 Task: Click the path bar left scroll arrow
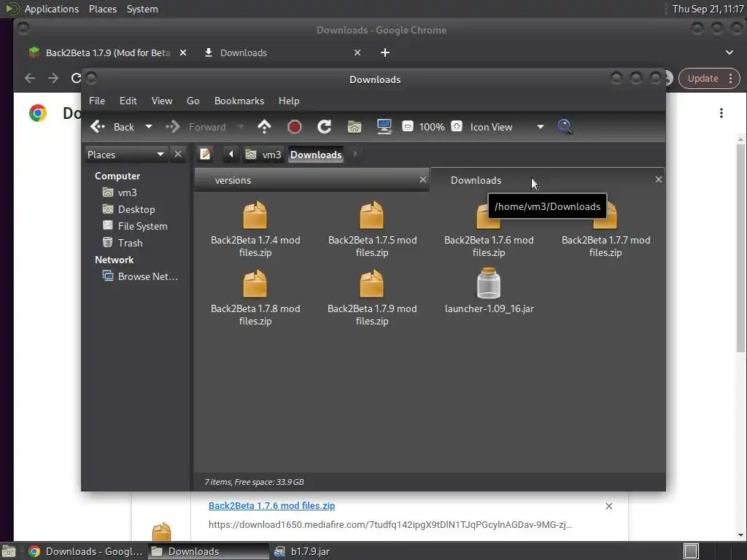click(x=231, y=155)
